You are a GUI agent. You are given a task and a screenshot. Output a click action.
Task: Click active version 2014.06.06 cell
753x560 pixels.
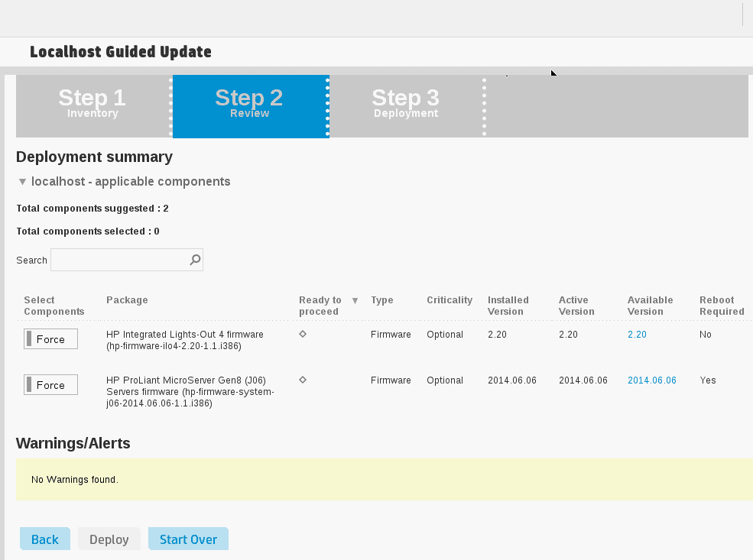(583, 380)
